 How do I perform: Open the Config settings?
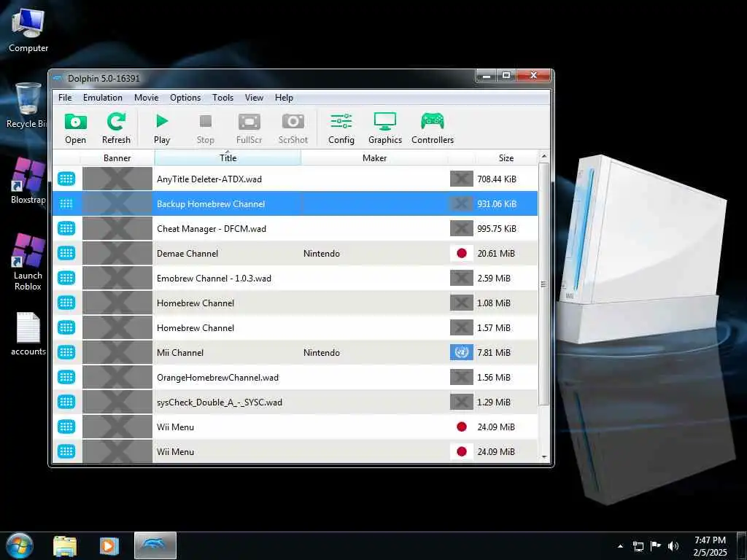pos(341,128)
